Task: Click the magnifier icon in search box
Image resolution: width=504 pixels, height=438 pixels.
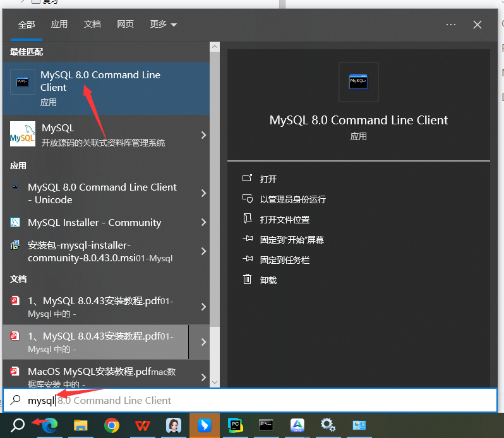Action: coord(15,400)
